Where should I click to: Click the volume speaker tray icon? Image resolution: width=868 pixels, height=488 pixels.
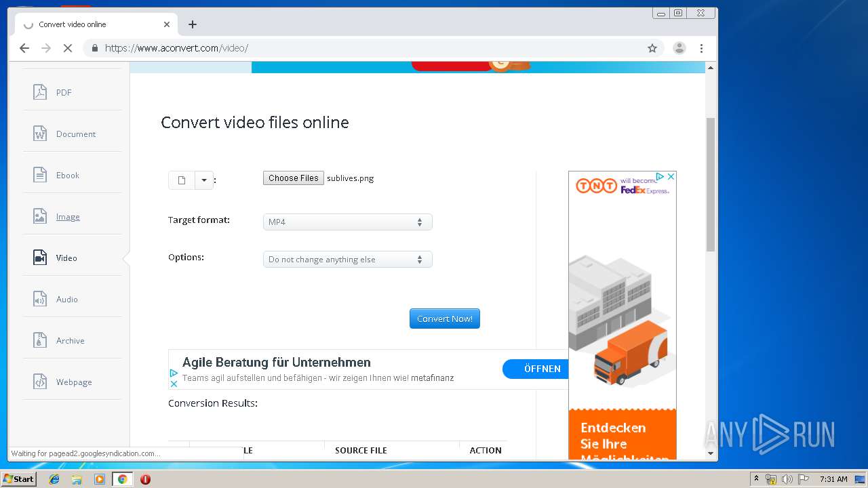pos(787,479)
